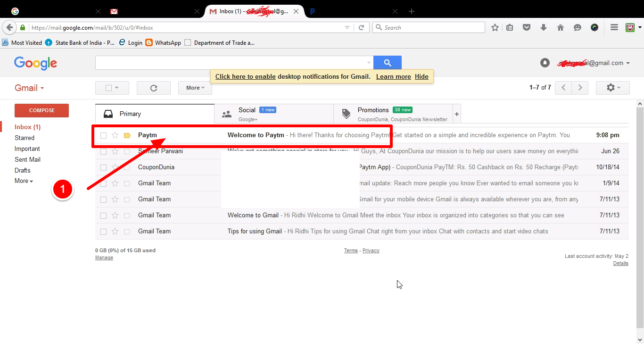The height and width of the screenshot is (347, 644).
Task: Open the Google notifications bell
Action: [545, 63]
